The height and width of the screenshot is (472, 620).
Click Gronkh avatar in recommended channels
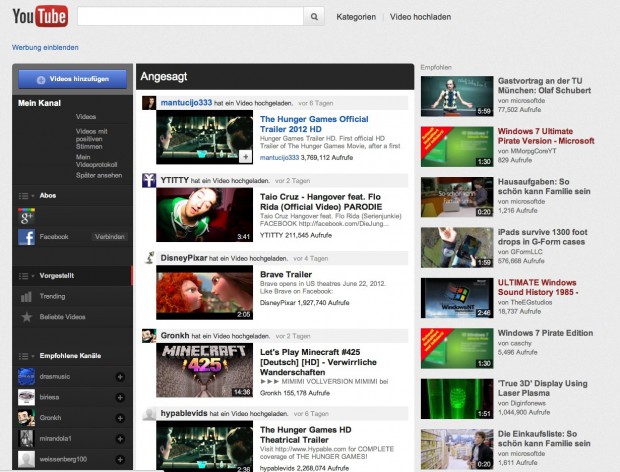coord(26,418)
